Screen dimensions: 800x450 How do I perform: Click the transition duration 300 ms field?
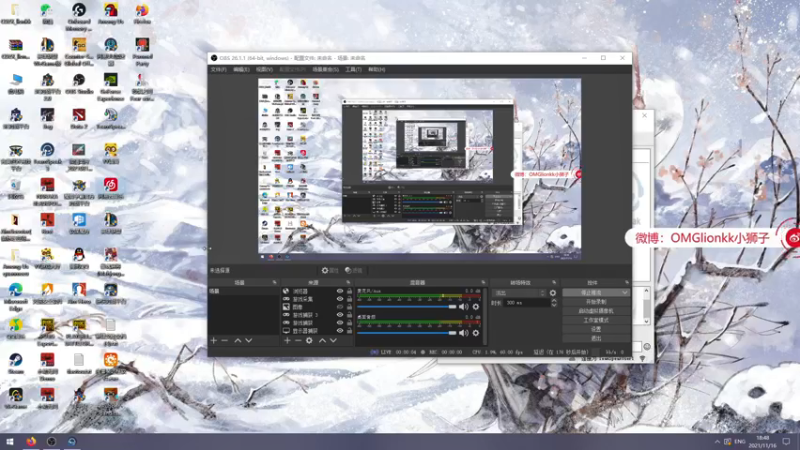coord(526,303)
